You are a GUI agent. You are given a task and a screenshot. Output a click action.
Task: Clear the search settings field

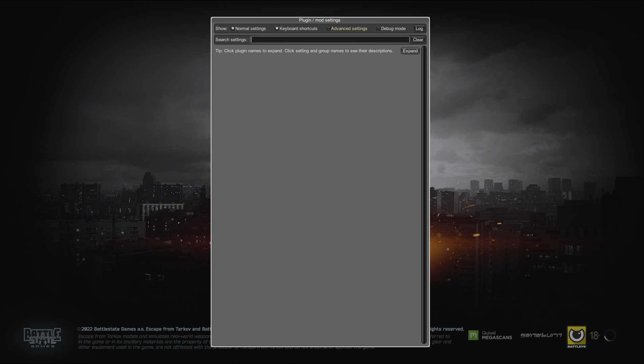click(x=418, y=40)
